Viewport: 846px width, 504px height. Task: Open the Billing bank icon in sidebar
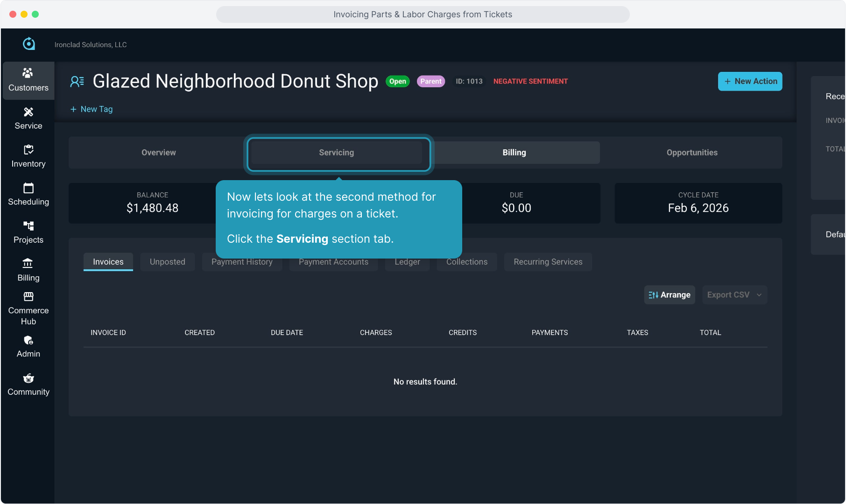pos(28,264)
